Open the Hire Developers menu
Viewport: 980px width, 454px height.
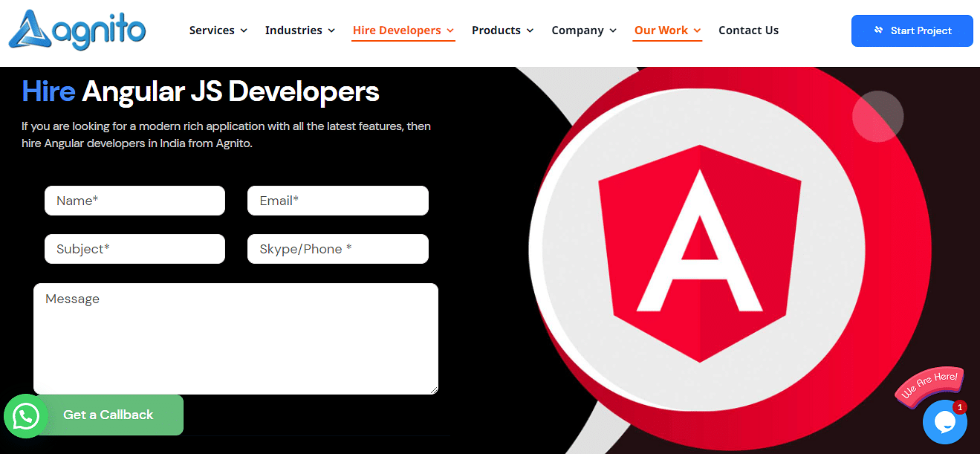[403, 30]
